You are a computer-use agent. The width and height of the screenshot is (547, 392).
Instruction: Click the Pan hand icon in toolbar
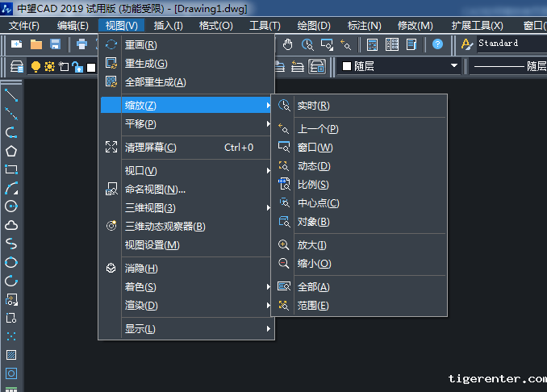point(287,44)
